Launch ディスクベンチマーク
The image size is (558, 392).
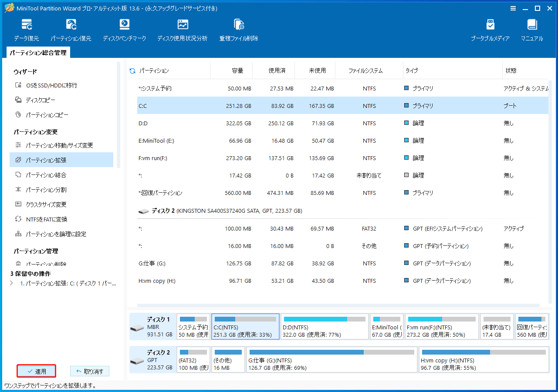tap(125, 30)
